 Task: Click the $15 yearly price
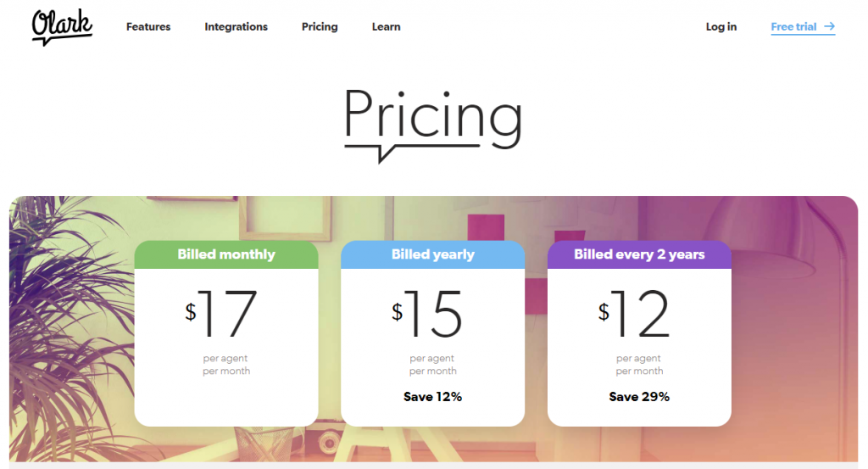coord(429,314)
